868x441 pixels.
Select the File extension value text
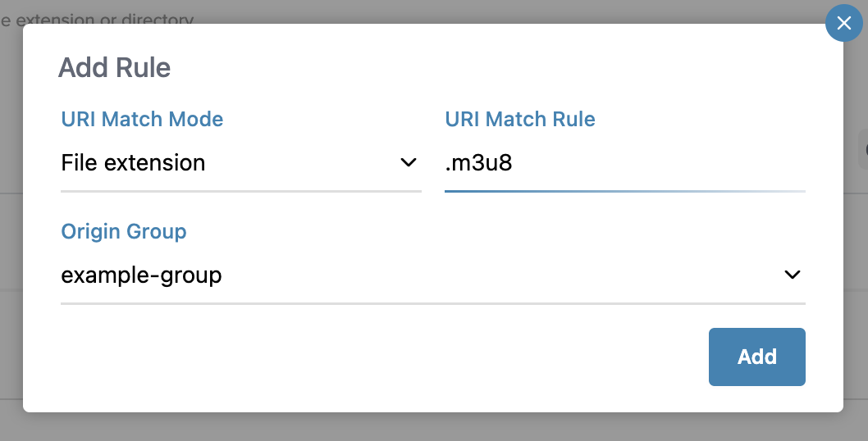pyautogui.click(x=133, y=163)
